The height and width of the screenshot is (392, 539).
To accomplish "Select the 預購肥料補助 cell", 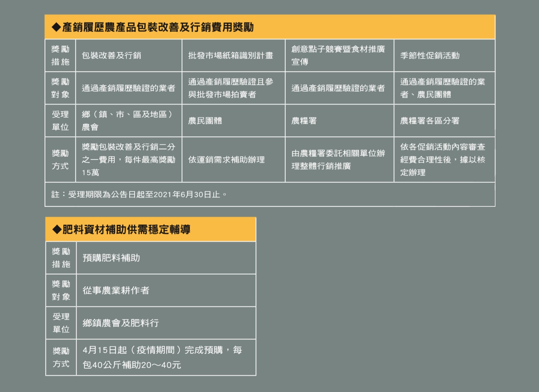I will pos(111,258).
